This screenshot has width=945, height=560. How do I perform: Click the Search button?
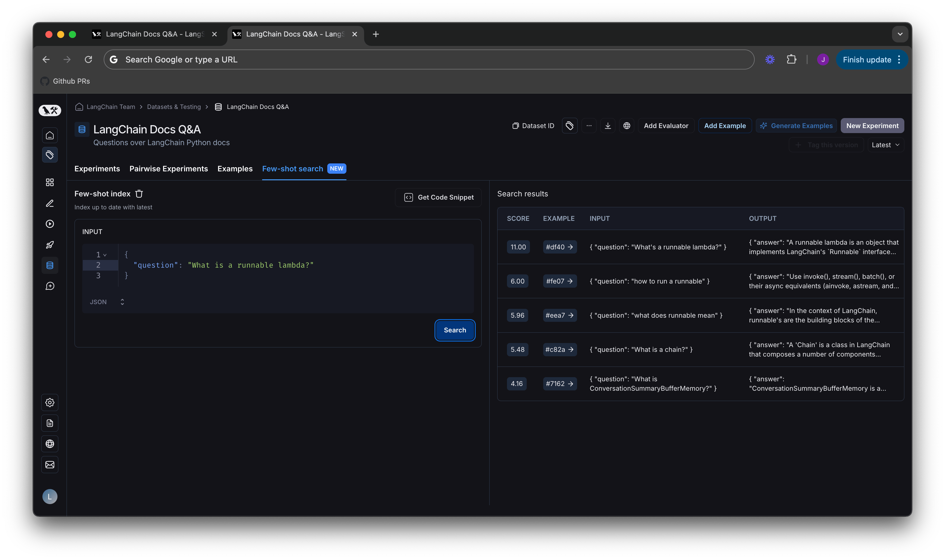point(455,330)
